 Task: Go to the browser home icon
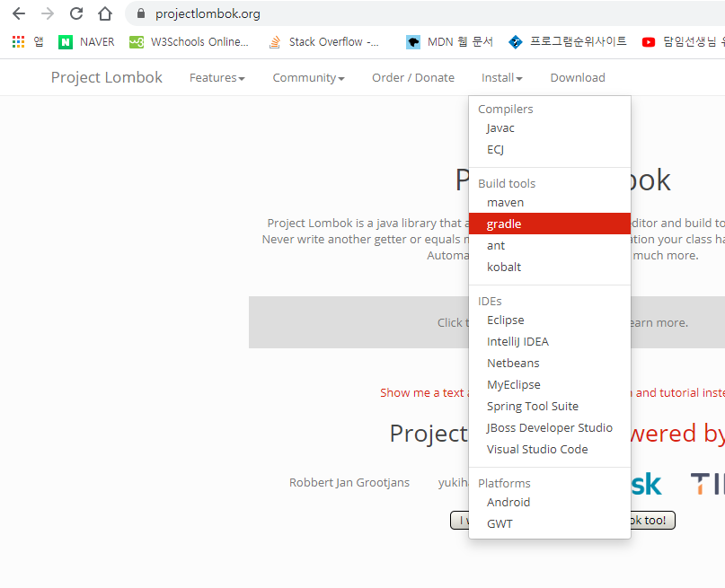pos(105,13)
